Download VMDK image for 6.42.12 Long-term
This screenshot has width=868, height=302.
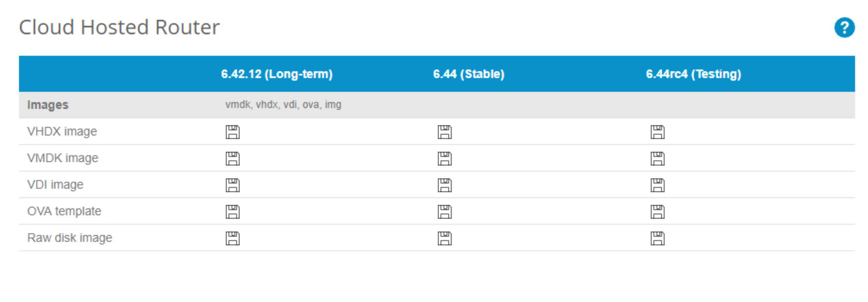[233, 159]
